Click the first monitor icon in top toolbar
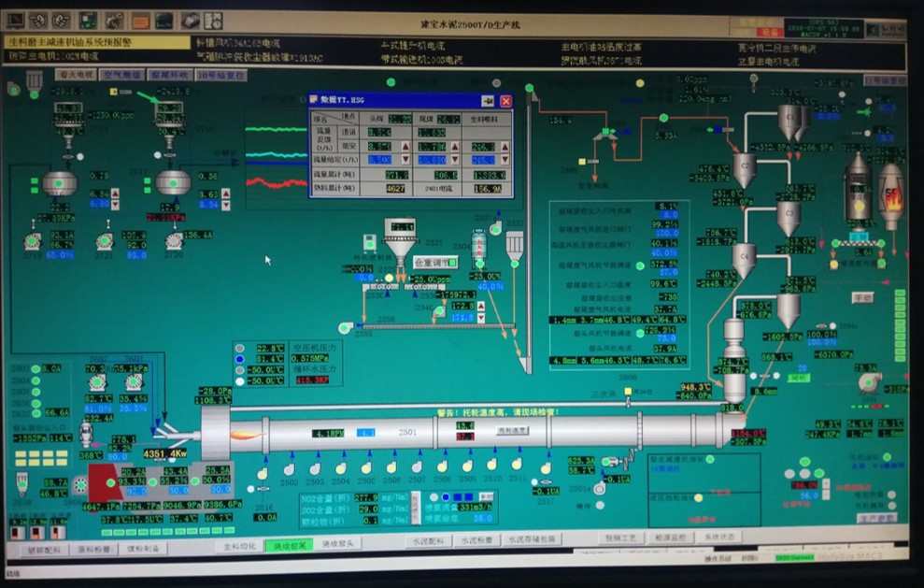 (x=16, y=19)
